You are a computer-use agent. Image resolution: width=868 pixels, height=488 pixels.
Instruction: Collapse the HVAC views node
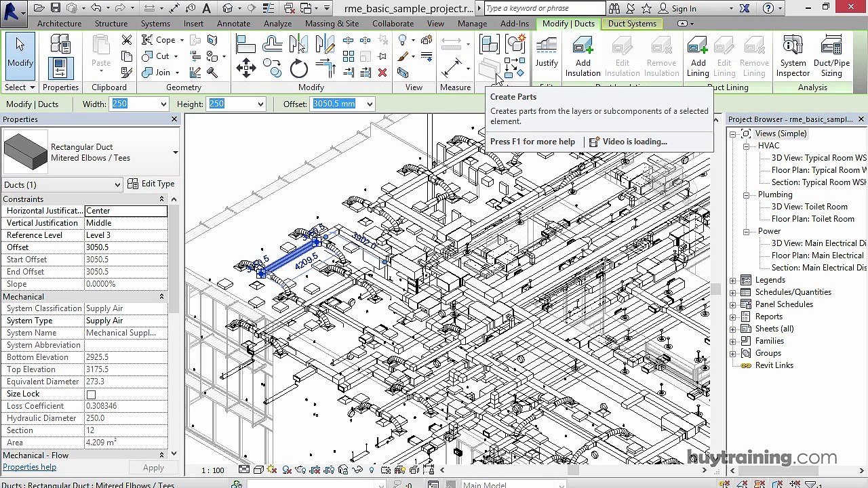pos(746,146)
